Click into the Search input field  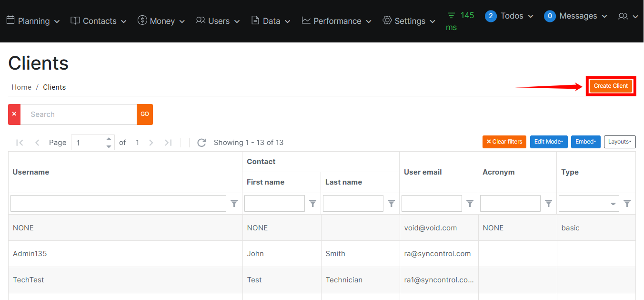point(79,114)
